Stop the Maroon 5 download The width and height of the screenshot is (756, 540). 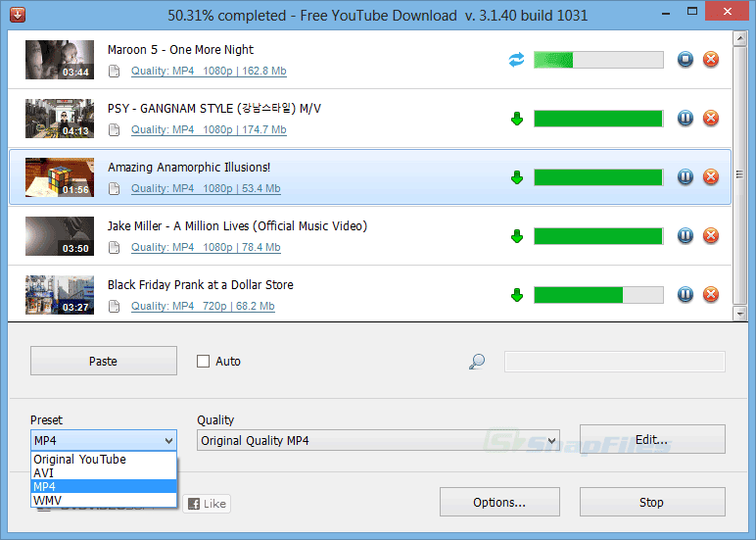pyautogui.click(x=685, y=60)
